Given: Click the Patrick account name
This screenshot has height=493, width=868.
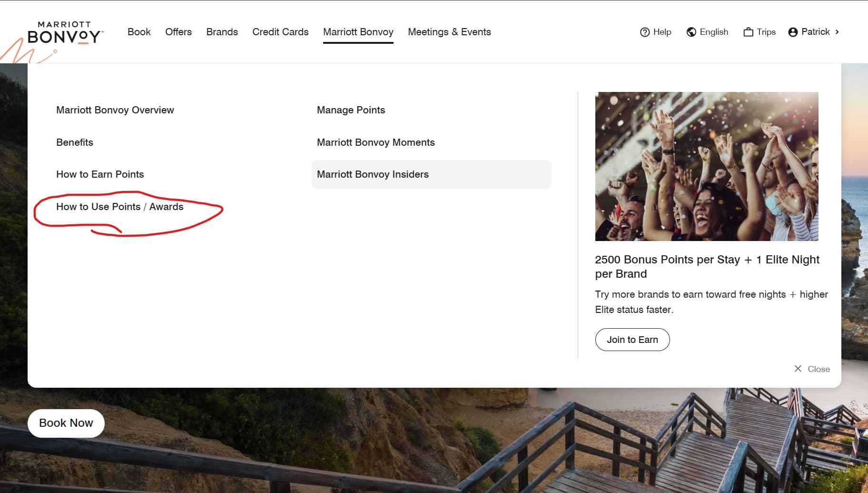Looking at the screenshot, I should point(816,32).
